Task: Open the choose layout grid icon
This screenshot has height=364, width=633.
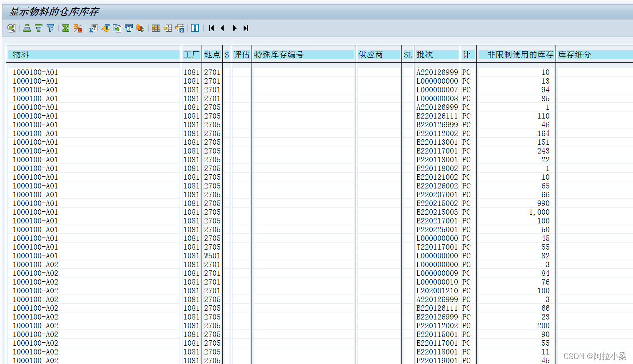Action: point(156,28)
